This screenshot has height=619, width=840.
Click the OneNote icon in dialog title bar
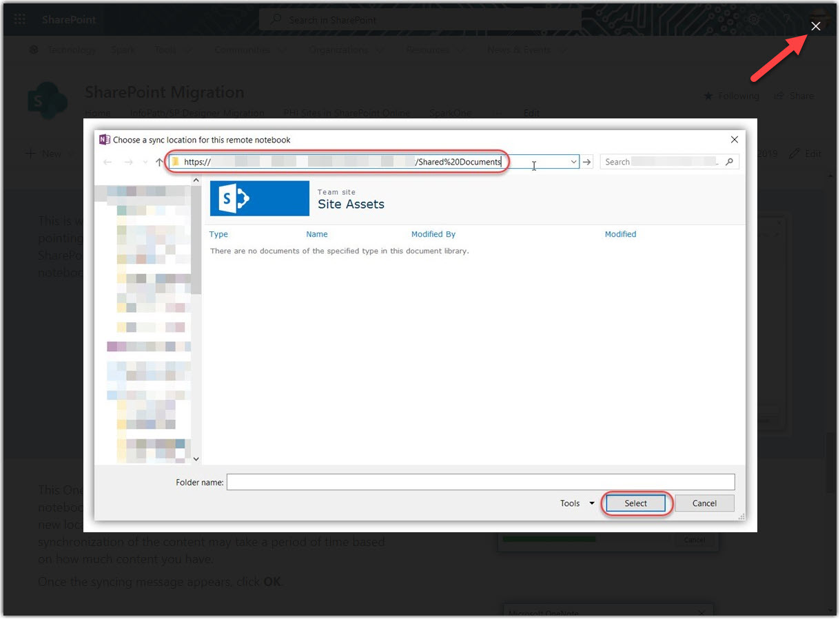pos(105,140)
